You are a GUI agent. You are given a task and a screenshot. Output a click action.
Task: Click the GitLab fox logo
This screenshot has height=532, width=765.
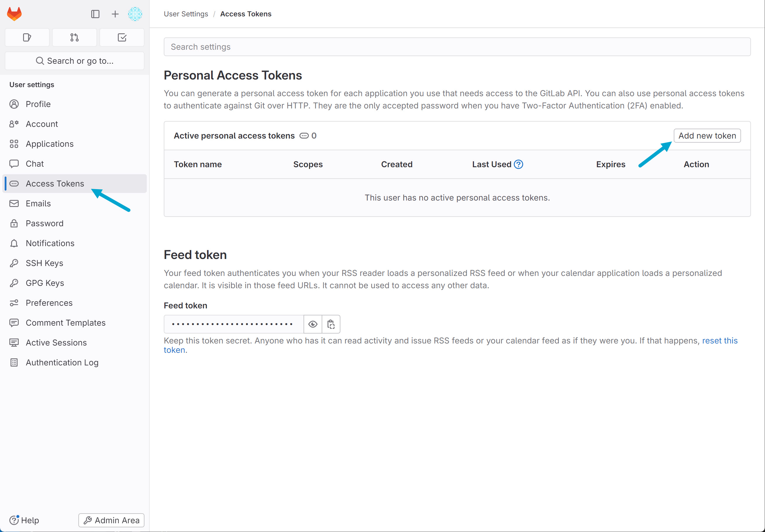coord(14,14)
